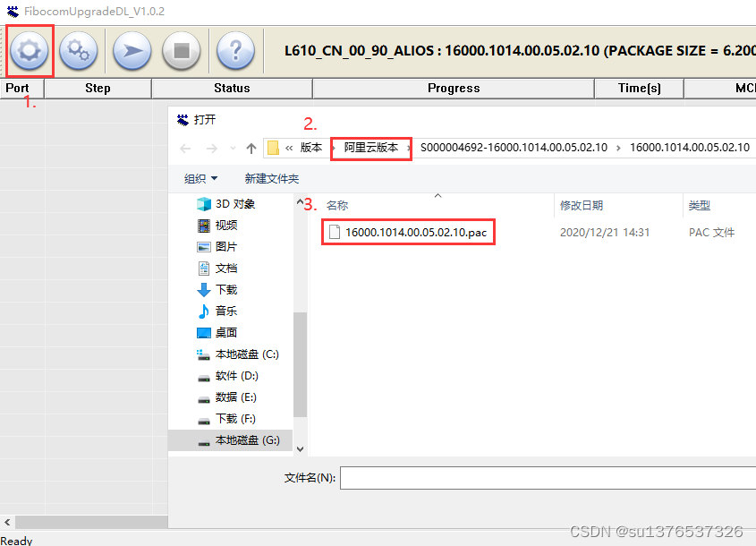Open firmware package with single gear icon

coord(29,50)
